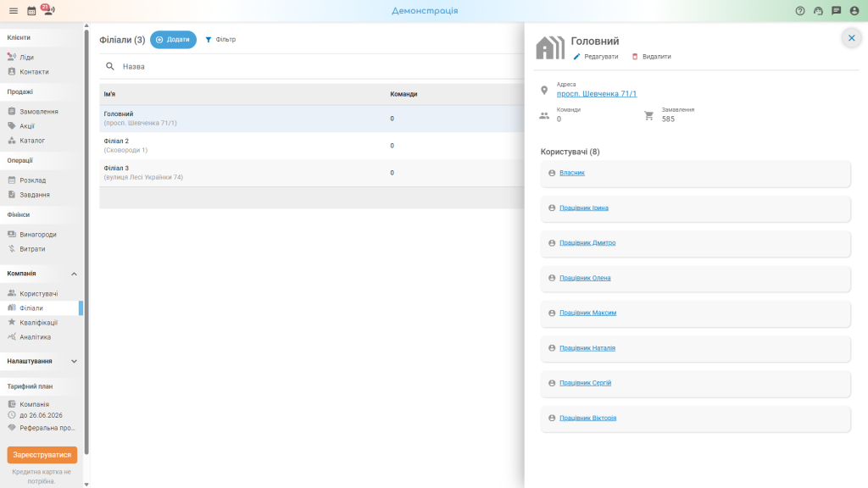Open user Працівник Олена
This screenshot has width=868, height=488.
pos(585,278)
